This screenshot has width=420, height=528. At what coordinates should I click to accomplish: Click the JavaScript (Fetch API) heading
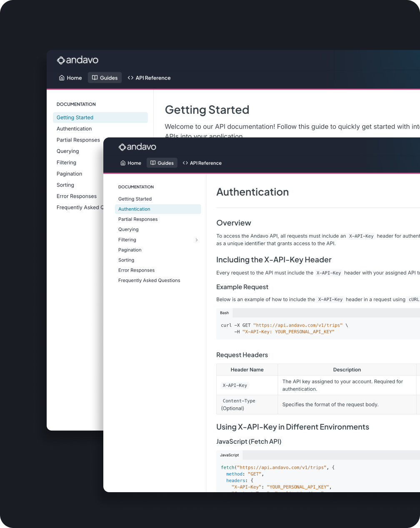point(249,441)
